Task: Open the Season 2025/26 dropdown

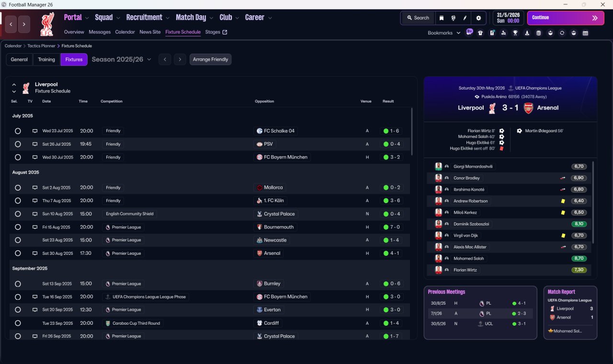Action: (x=121, y=59)
